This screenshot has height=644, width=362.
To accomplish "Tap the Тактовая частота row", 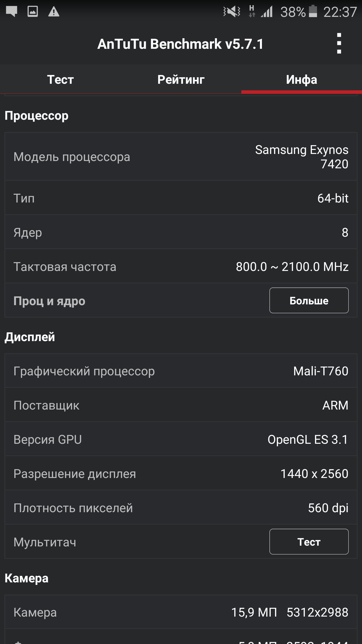I will click(x=181, y=266).
